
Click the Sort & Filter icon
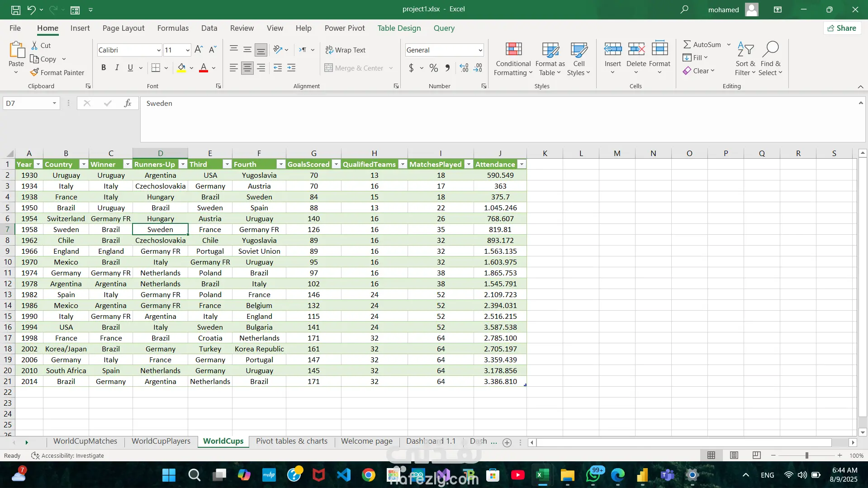pyautogui.click(x=745, y=49)
